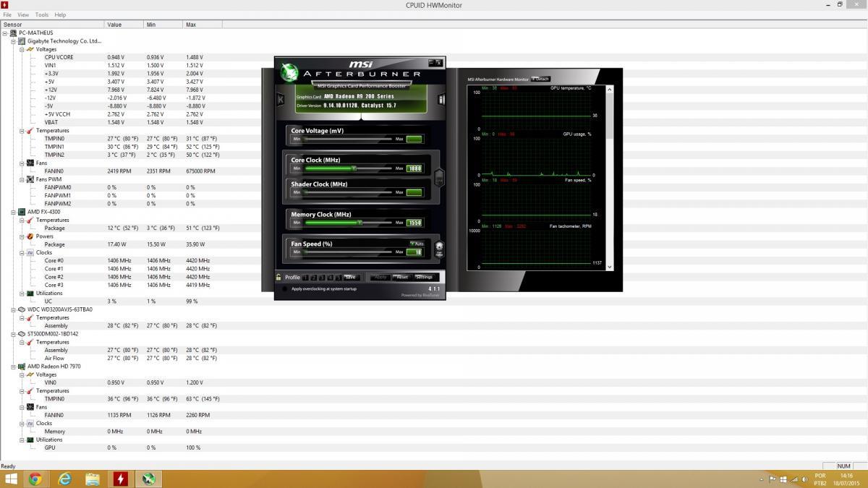Collapse the Gigabyte Technology node

tap(13, 41)
